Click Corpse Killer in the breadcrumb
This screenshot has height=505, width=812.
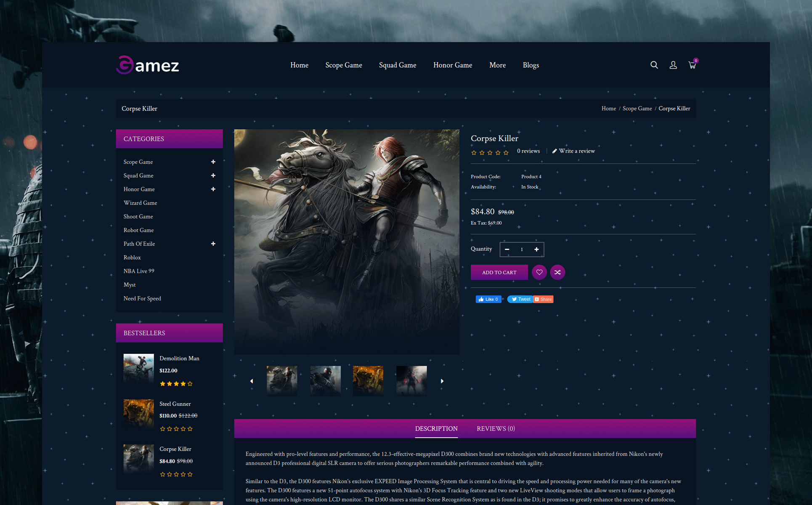pos(674,109)
